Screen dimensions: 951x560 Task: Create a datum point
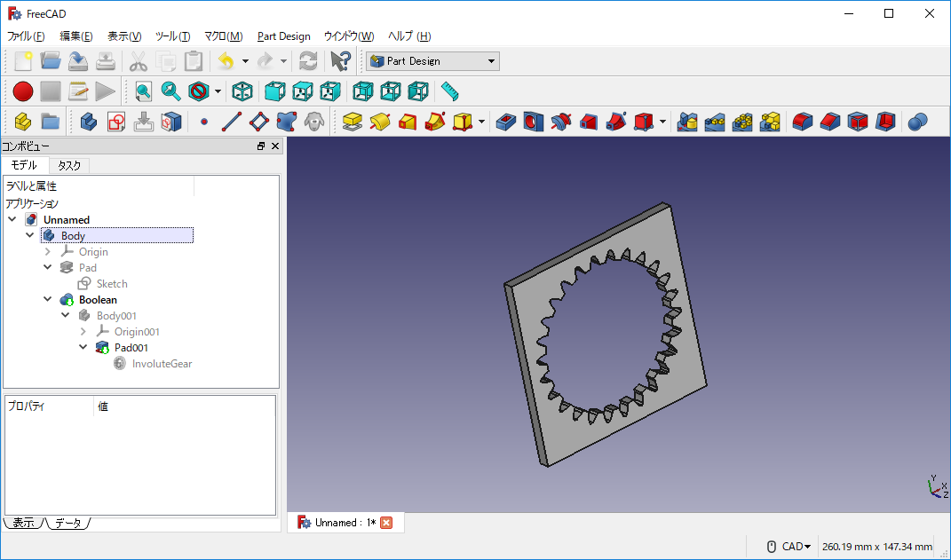tap(204, 122)
